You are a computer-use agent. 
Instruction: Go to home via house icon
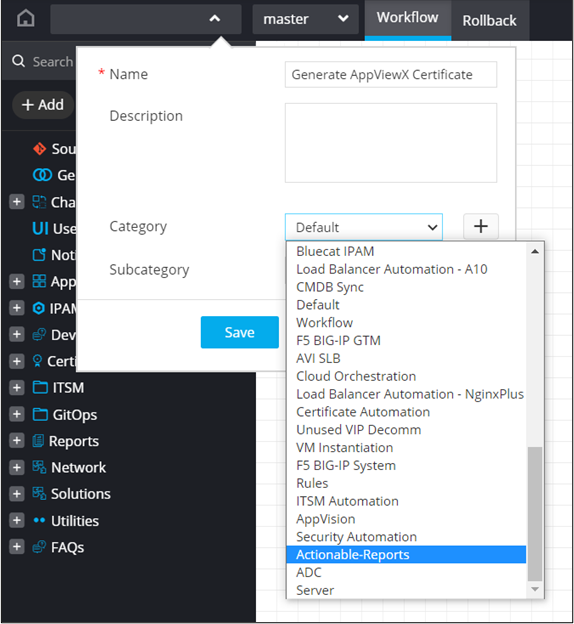tap(25, 18)
